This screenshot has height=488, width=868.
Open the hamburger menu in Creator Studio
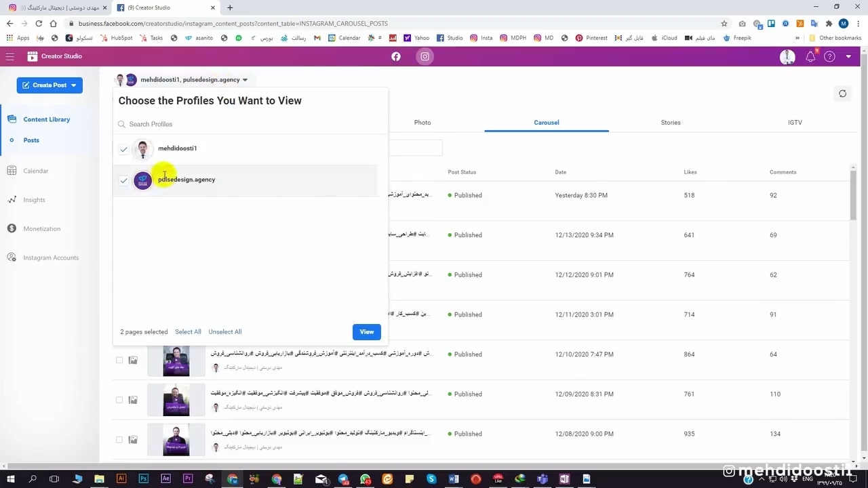tap(10, 56)
